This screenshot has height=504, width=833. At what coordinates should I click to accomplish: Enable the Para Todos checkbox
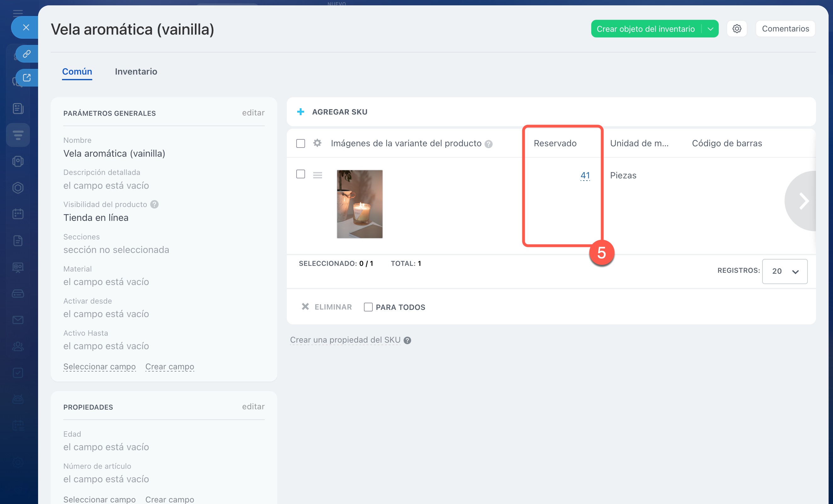pyautogui.click(x=368, y=307)
